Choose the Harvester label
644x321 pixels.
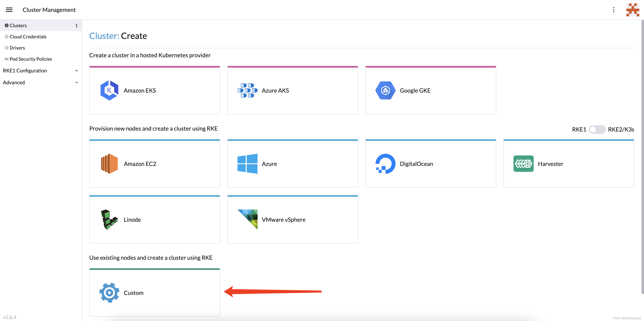(551, 164)
